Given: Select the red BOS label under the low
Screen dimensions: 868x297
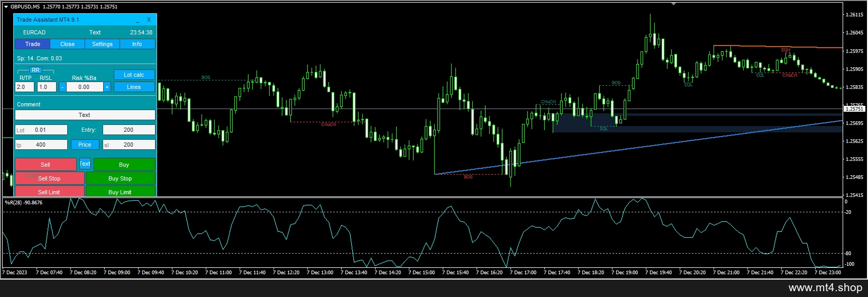Looking at the screenshot, I should point(468,177).
